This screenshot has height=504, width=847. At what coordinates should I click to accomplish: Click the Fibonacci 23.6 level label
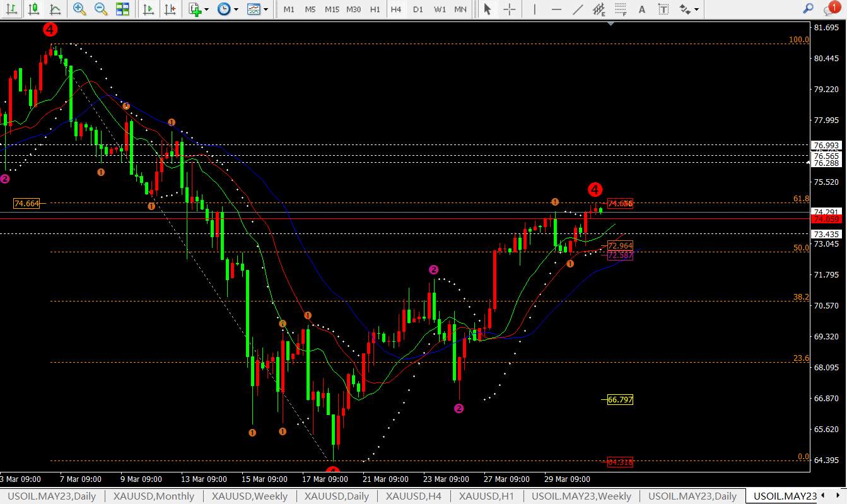click(801, 358)
